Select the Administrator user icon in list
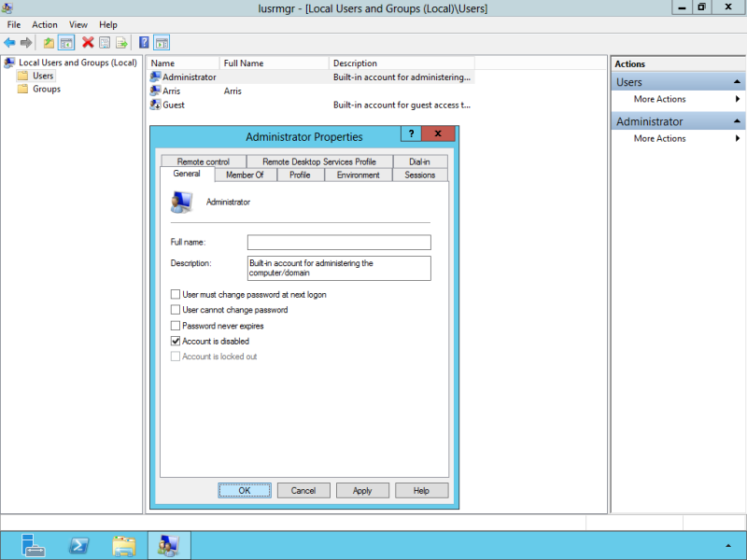The image size is (747, 560). click(x=155, y=77)
